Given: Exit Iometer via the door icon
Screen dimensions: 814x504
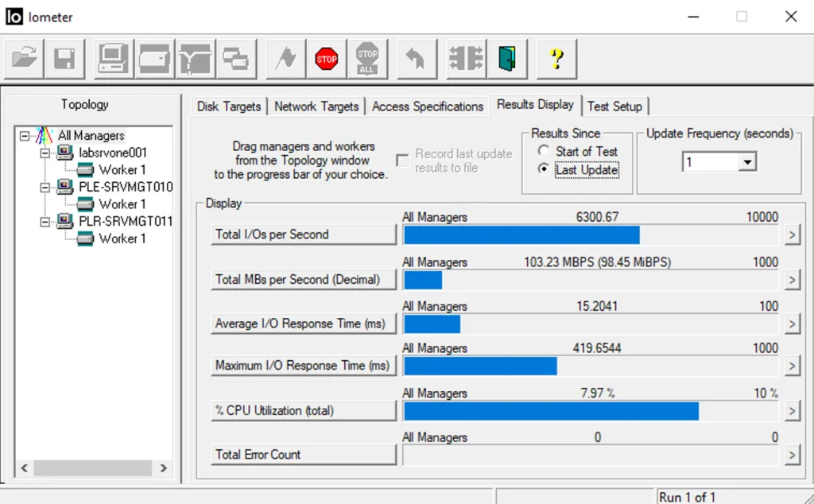Looking at the screenshot, I should [x=506, y=59].
